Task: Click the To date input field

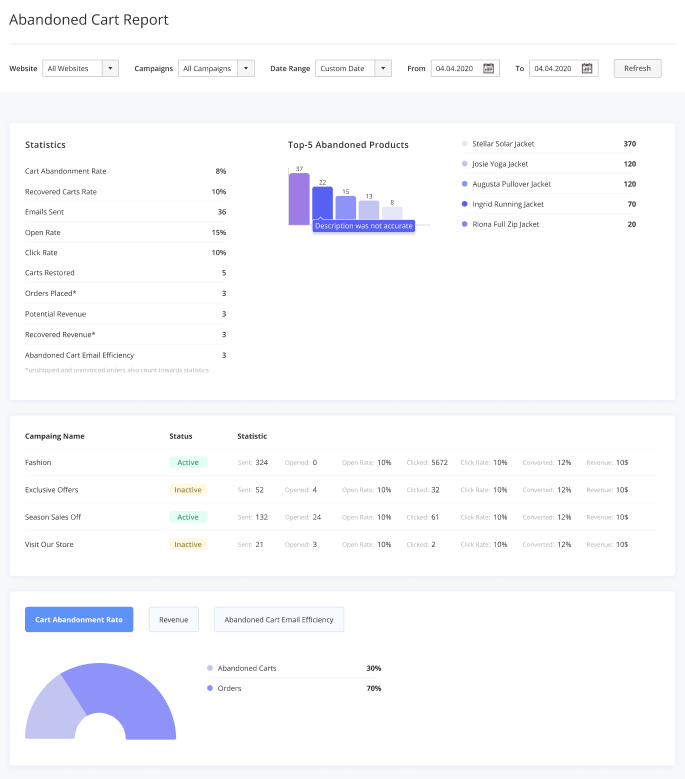Action: (x=563, y=68)
